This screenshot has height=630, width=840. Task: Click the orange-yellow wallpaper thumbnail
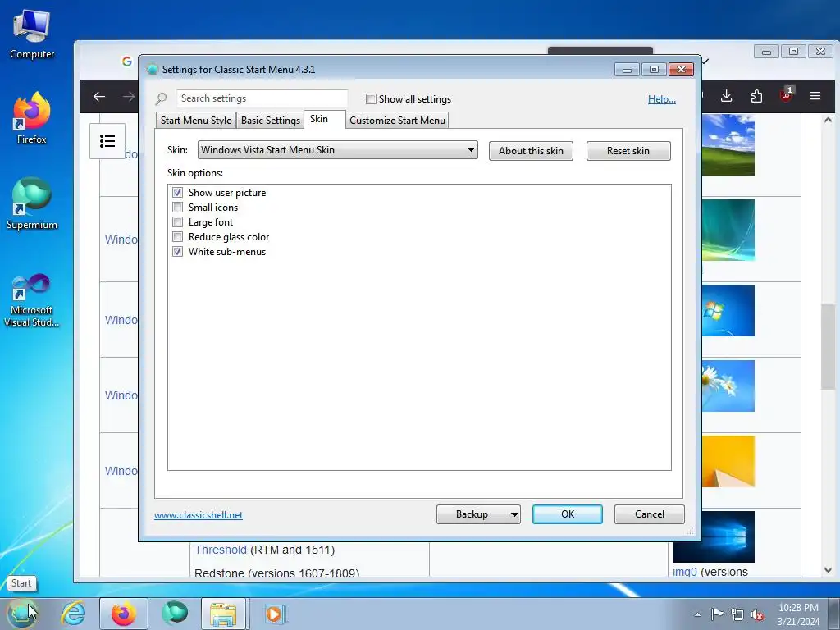(x=728, y=461)
